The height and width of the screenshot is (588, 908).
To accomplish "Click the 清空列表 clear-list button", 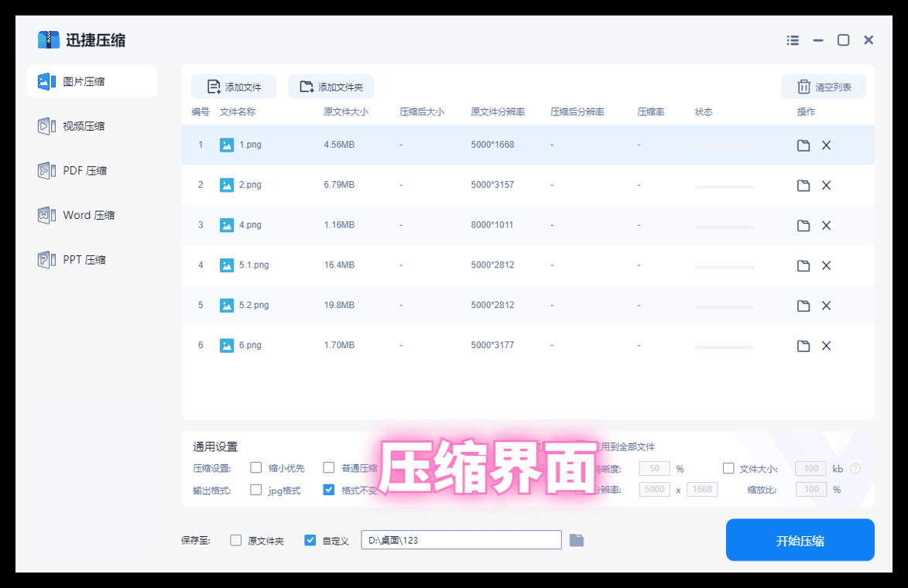I will [823, 86].
